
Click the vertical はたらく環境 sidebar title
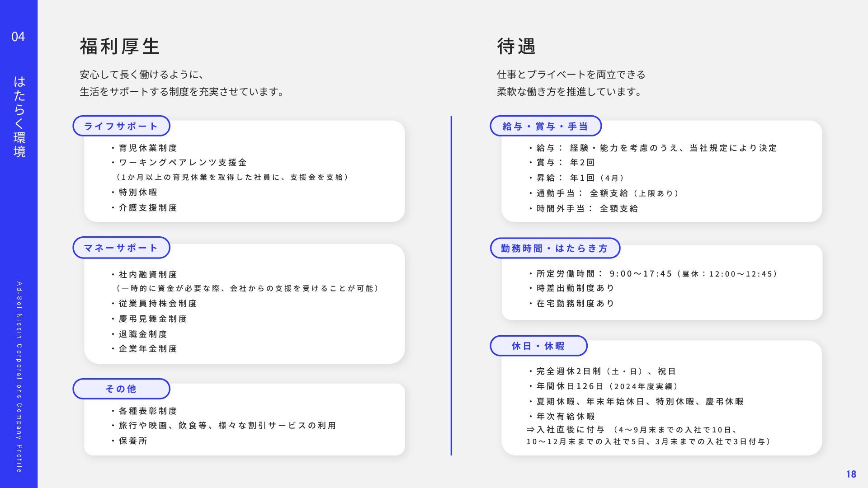[x=19, y=117]
